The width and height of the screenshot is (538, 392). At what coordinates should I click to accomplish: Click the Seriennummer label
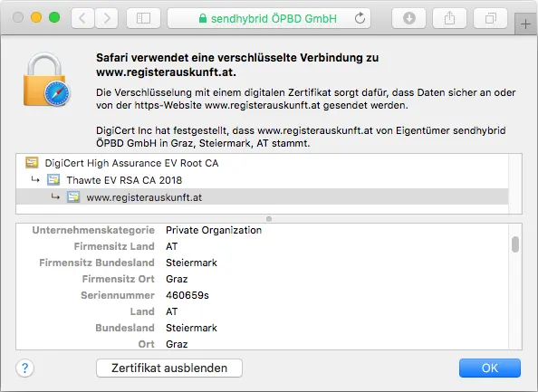(118, 295)
